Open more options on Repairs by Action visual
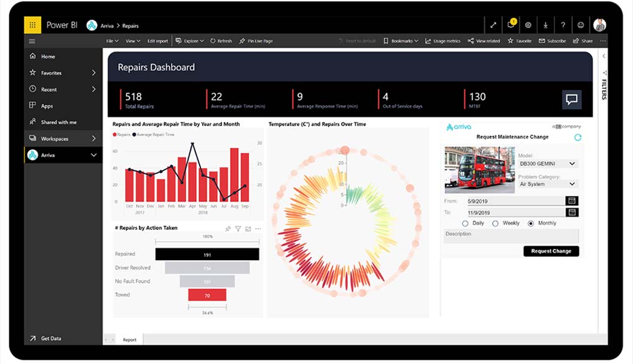Viewport: 633px width, 364px height. coord(258,229)
